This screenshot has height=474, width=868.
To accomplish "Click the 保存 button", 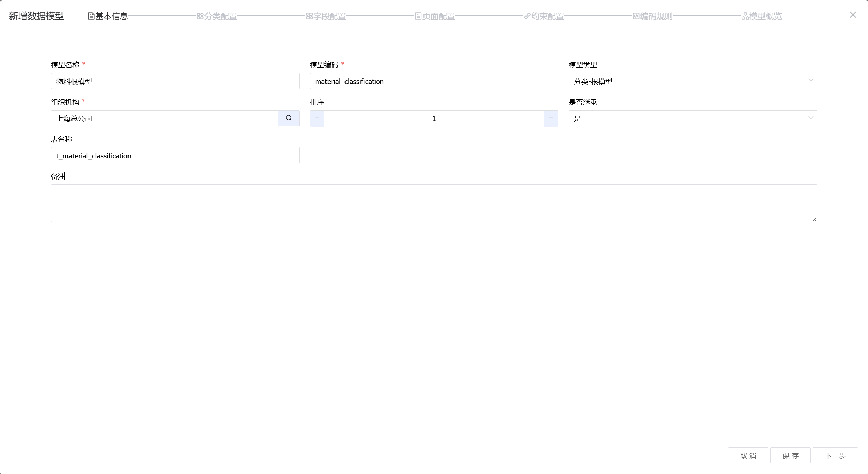I will click(x=790, y=455).
